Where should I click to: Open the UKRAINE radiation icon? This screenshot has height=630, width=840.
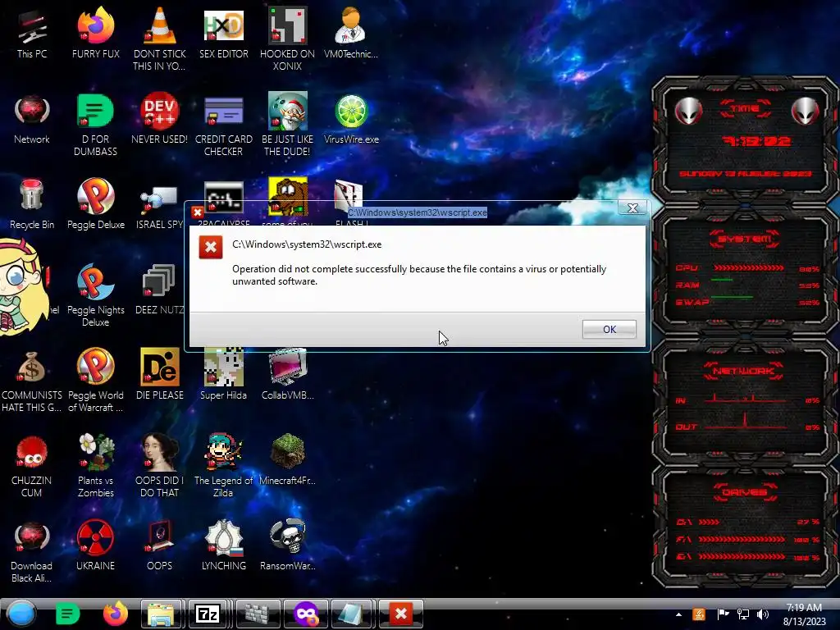coord(95,546)
